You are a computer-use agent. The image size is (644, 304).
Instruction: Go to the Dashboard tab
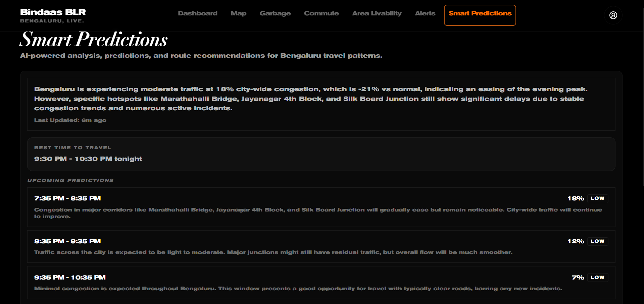[x=198, y=13]
